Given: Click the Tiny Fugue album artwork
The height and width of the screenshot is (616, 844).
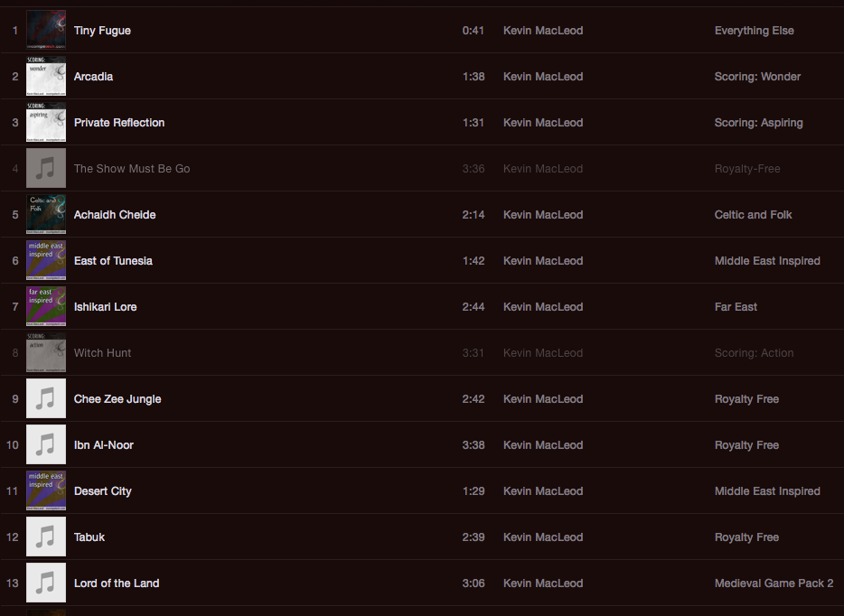Looking at the screenshot, I should pos(46,30).
